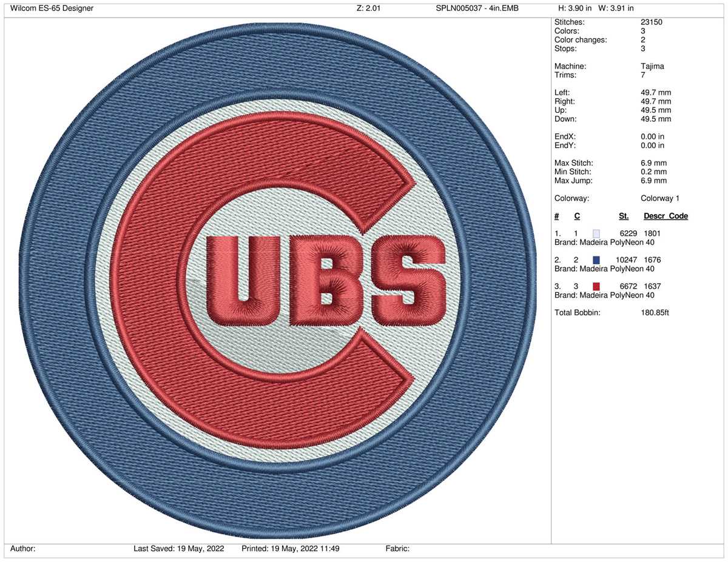Click the 'Descr_Code' column header
This screenshot has height=562, width=728.
666,216
